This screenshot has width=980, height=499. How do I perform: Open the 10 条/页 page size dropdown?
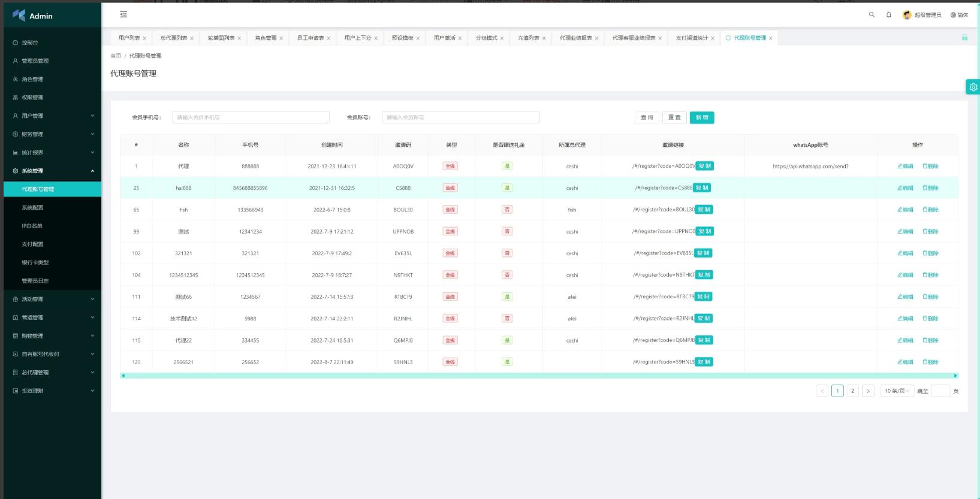point(897,391)
